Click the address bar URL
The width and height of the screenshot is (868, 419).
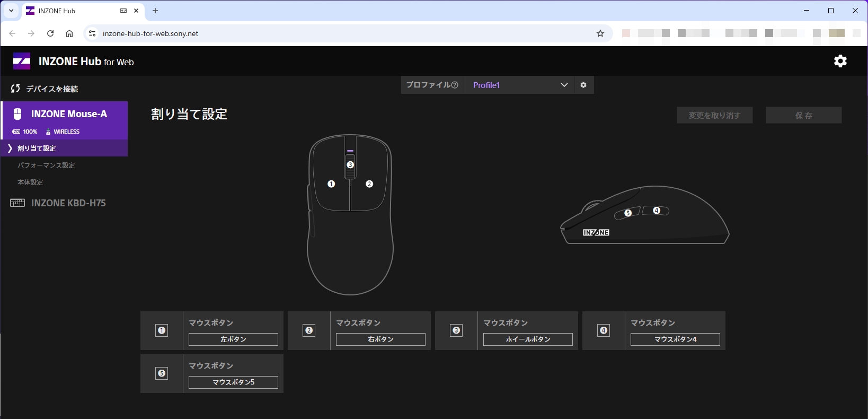pos(150,33)
